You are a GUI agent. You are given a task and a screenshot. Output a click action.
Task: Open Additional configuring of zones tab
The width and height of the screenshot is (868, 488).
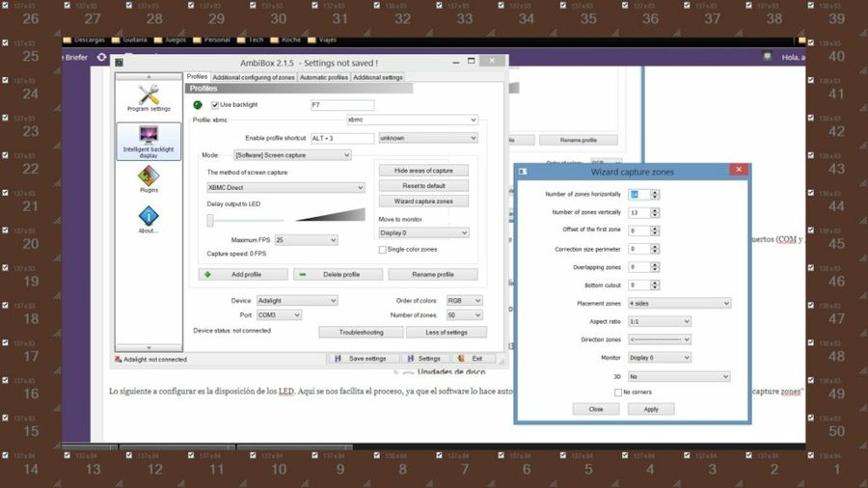254,77
